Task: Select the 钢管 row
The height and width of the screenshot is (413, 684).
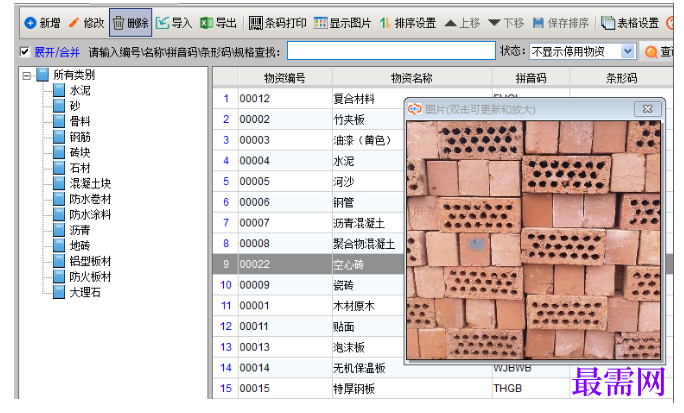Action: tap(308, 202)
